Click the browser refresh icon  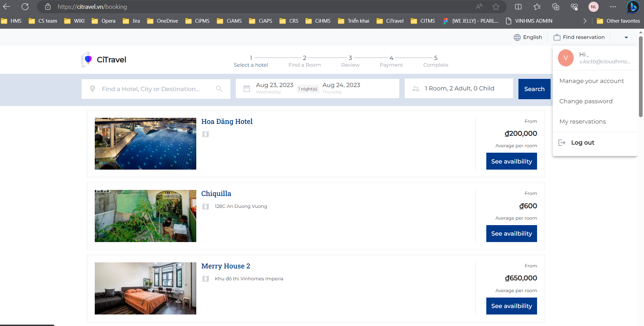[x=25, y=7]
